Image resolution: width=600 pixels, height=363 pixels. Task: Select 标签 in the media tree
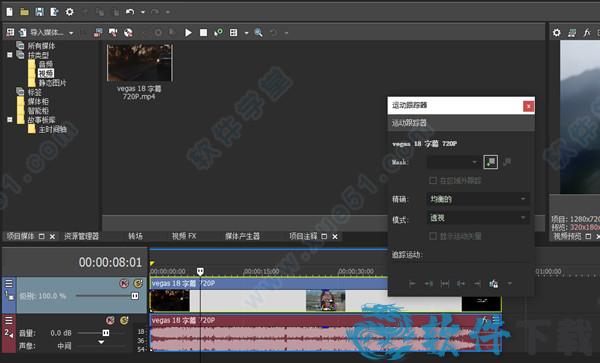coord(34,92)
